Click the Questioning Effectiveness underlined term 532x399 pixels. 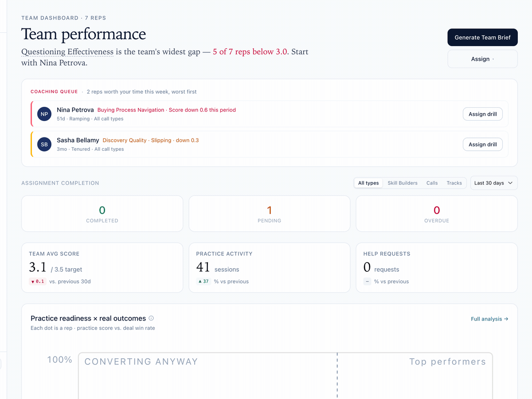(x=67, y=52)
